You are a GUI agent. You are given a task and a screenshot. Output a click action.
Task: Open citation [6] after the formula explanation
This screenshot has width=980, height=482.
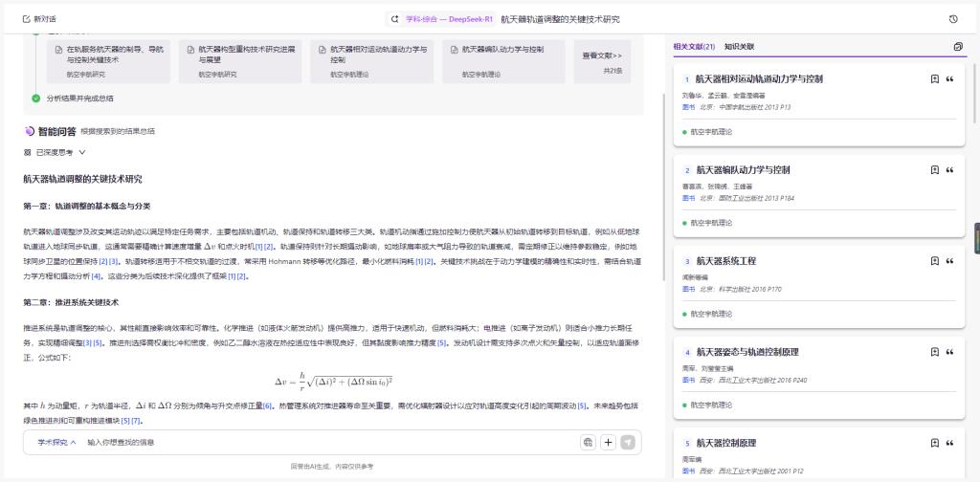coord(268,405)
